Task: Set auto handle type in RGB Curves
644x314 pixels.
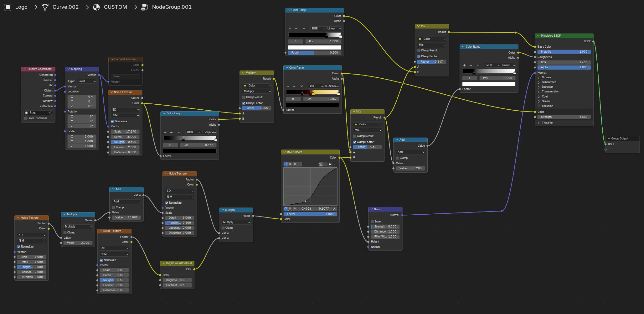Action: pyautogui.click(x=286, y=209)
